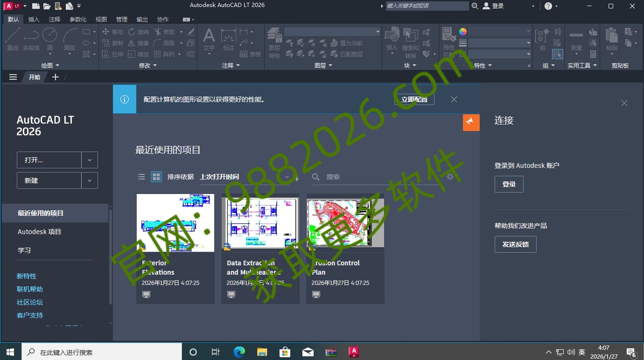The height and width of the screenshot is (360, 644).
Task: Open the 社区论坛 link
Action: click(x=30, y=302)
